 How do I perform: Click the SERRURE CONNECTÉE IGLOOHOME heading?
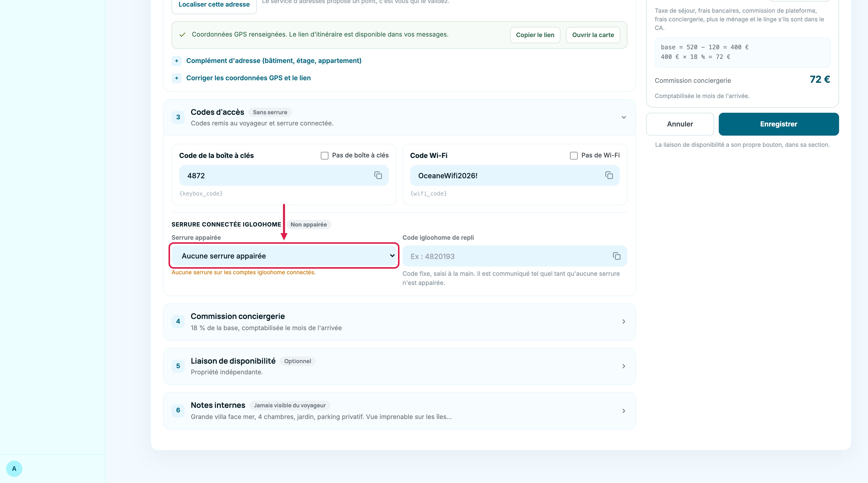[226, 224]
